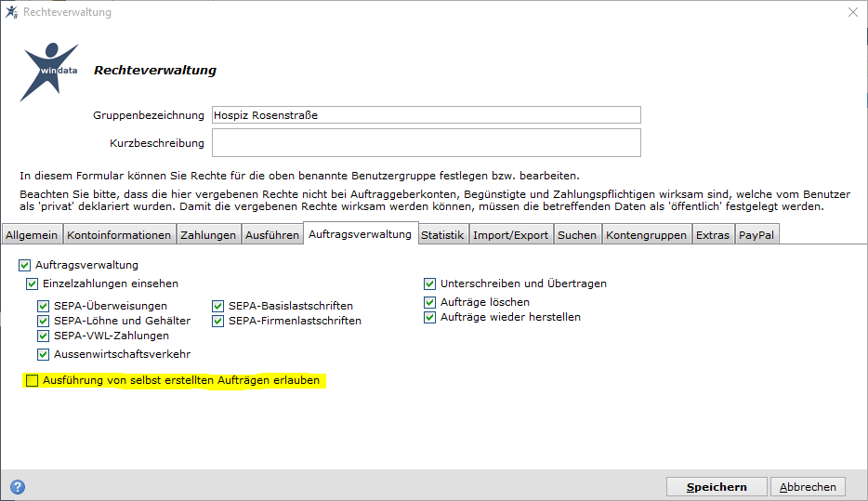
Task: Disable Aufträge wieder herstellen
Action: [429, 317]
